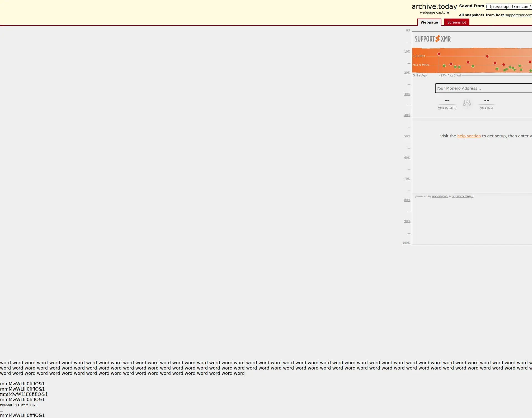Click the supportxmr.com host snapshots link

tap(518, 15)
